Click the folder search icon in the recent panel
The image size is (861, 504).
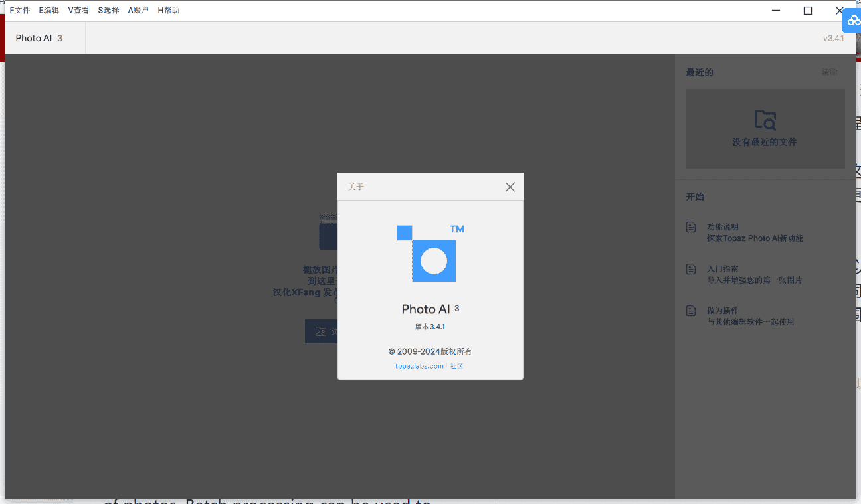click(765, 120)
